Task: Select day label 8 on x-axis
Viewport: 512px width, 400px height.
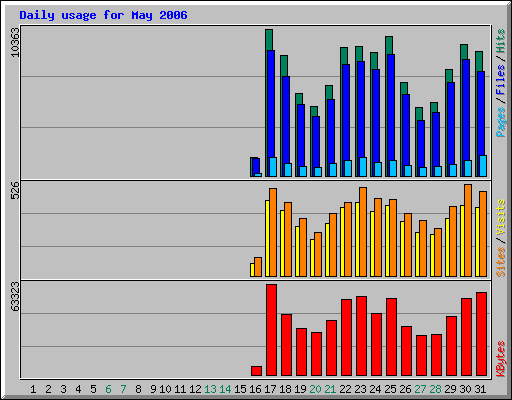Action: click(x=138, y=389)
